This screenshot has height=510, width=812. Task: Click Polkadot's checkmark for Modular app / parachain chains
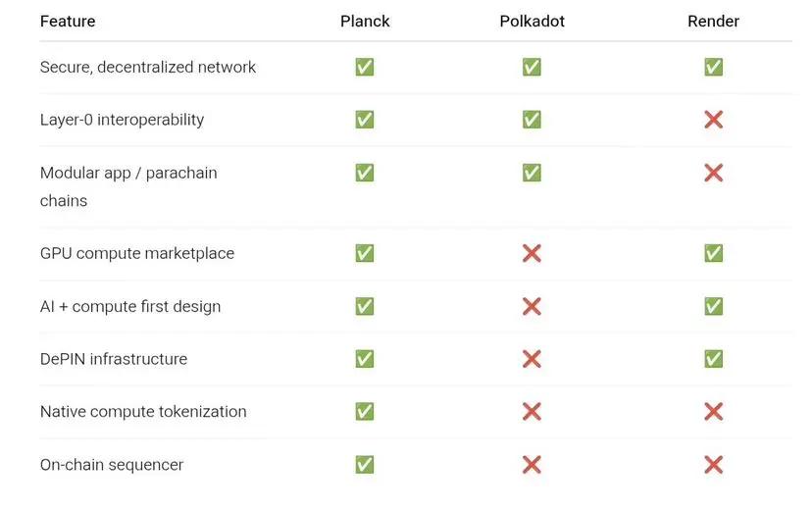click(532, 173)
